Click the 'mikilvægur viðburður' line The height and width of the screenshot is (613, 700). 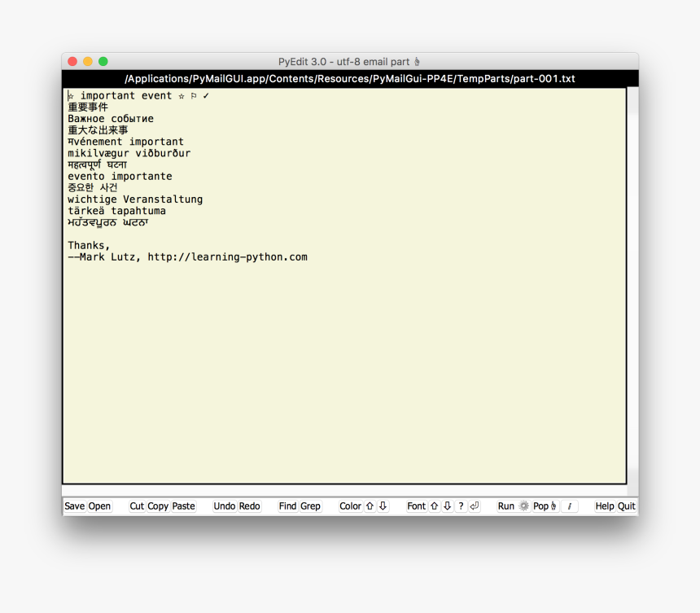[129, 153]
